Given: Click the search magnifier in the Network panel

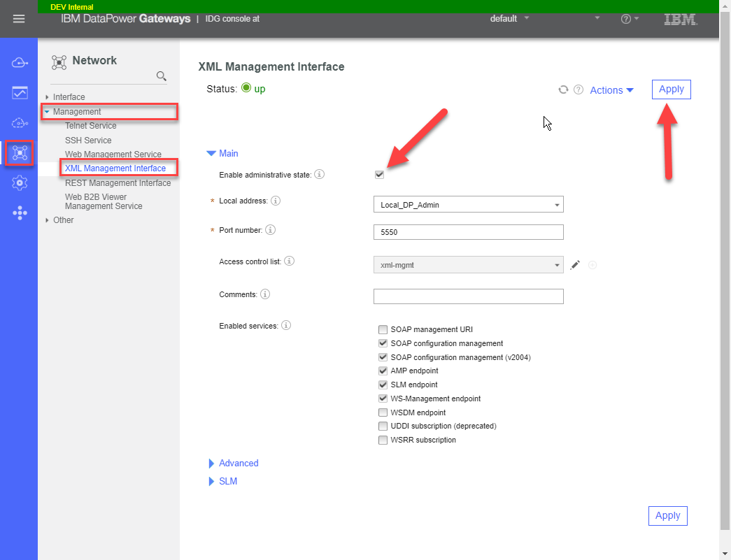Looking at the screenshot, I should (x=161, y=76).
